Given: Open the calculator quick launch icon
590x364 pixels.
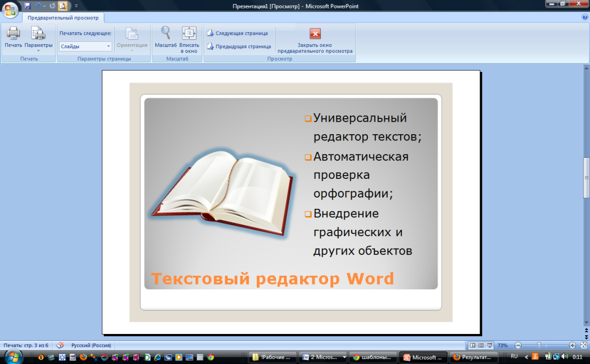Looking at the screenshot, I should point(200,357).
